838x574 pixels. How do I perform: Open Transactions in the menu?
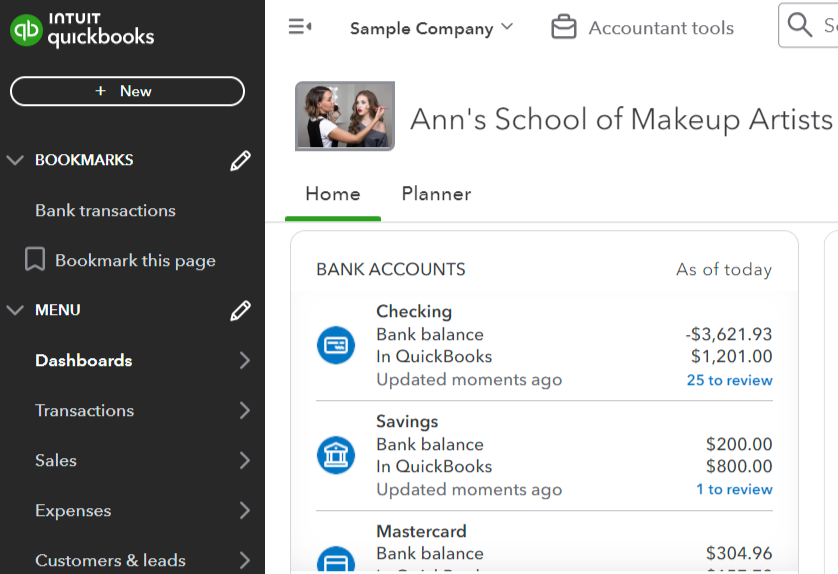pos(84,410)
